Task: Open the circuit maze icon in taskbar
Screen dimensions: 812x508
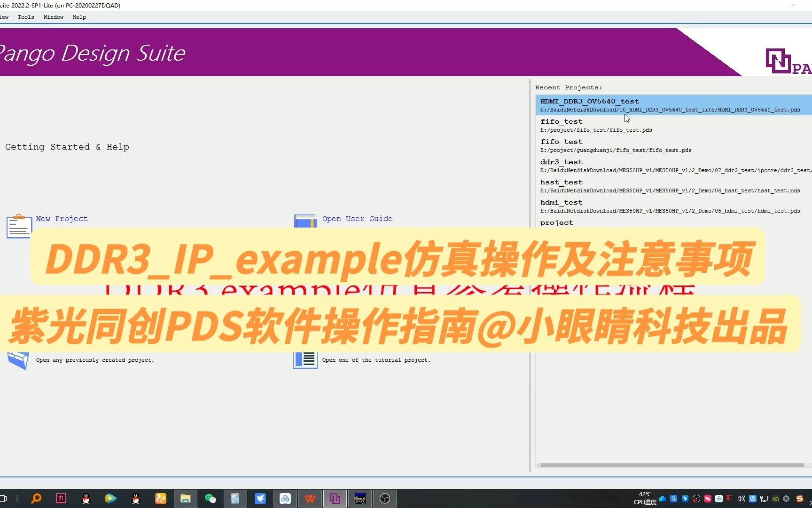Action: (360, 499)
